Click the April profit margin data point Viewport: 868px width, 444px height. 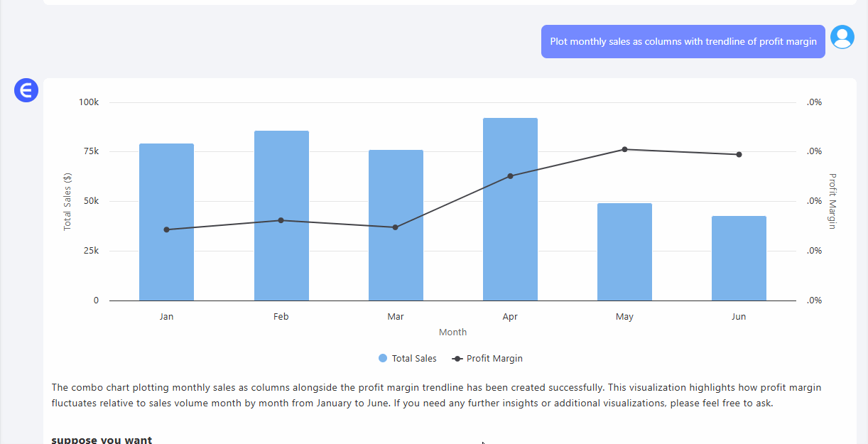[x=510, y=176]
